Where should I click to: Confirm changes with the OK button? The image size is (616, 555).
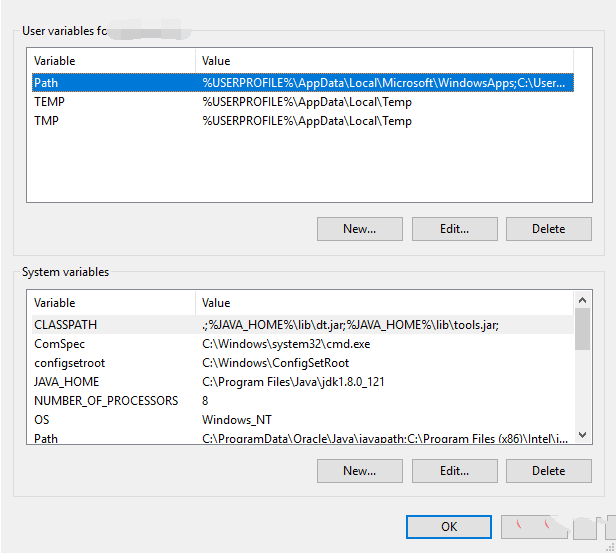449,527
